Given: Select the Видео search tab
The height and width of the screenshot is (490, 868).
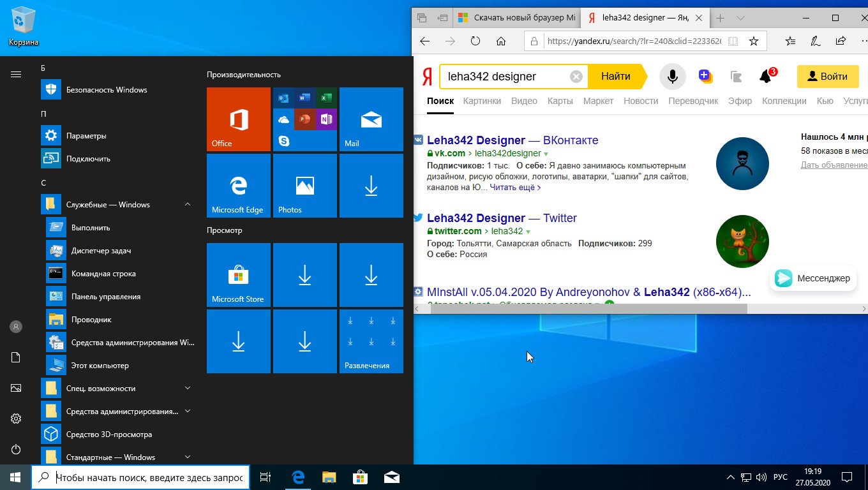Looking at the screenshot, I should [x=524, y=101].
